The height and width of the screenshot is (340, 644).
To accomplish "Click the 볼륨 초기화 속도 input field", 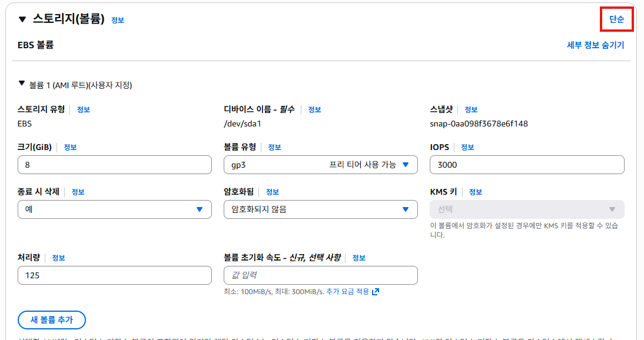I will coord(321,275).
